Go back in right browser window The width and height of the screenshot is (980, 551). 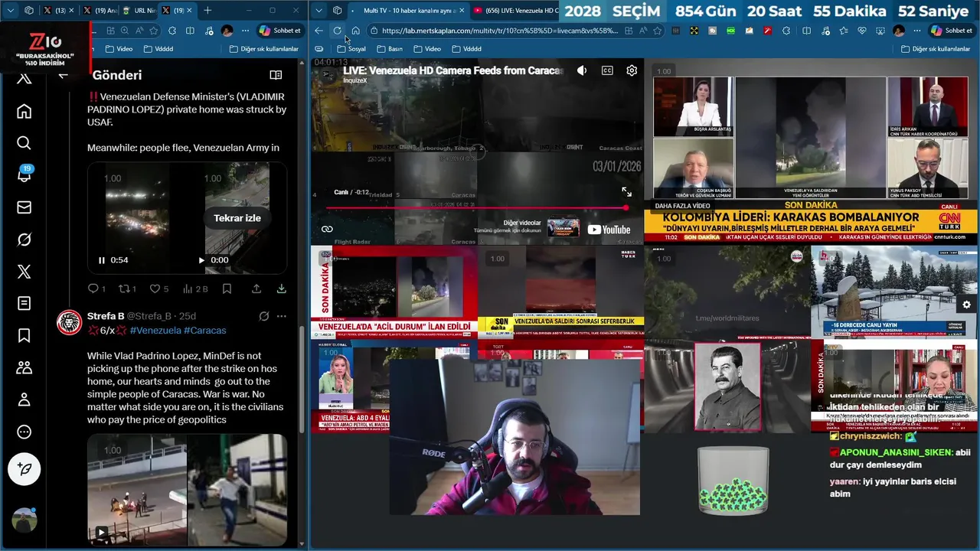pyautogui.click(x=318, y=31)
